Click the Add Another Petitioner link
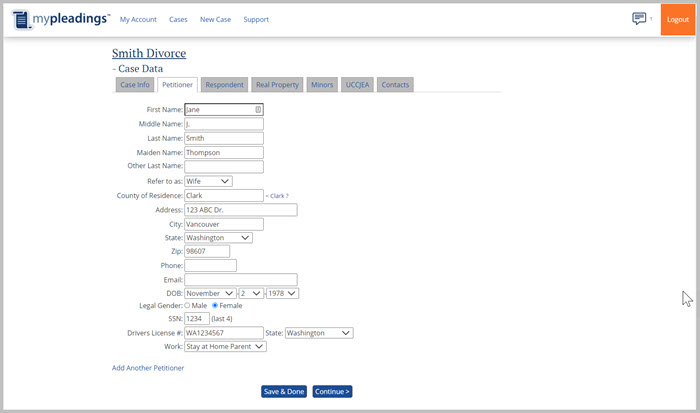 148,368
